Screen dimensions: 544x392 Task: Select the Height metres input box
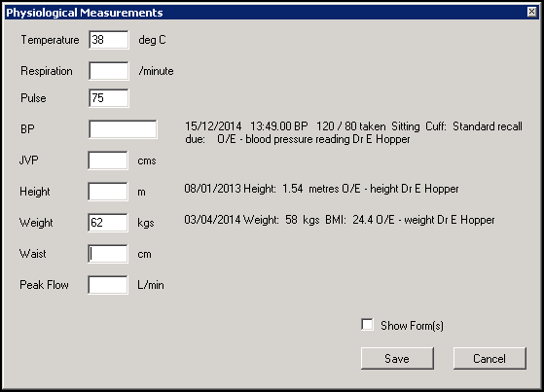(108, 192)
